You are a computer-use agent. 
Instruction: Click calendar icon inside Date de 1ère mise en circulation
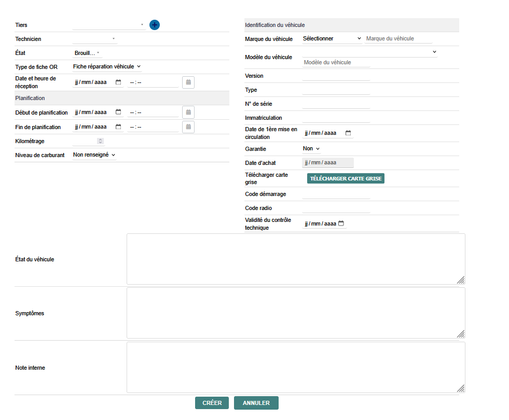pyautogui.click(x=348, y=133)
